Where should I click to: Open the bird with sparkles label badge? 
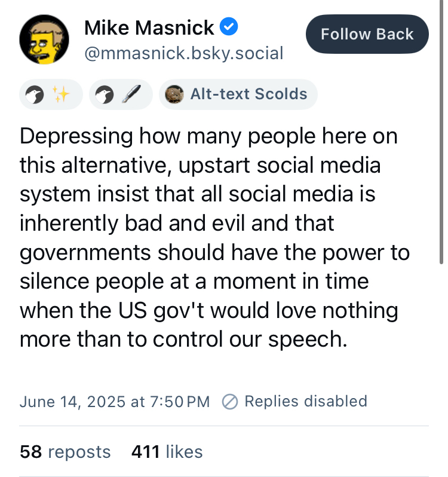[x=50, y=94]
